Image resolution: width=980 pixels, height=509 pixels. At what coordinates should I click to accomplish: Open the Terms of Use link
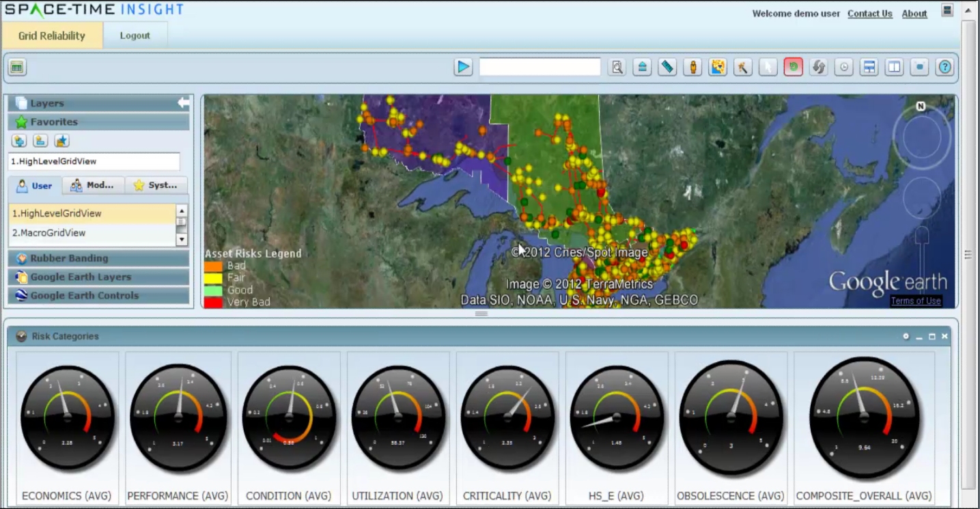(x=916, y=301)
